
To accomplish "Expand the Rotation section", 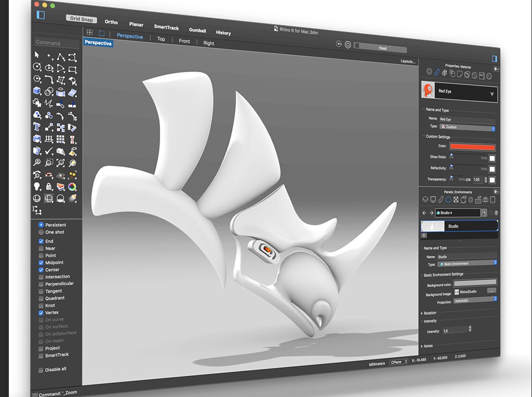I will (x=430, y=313).
